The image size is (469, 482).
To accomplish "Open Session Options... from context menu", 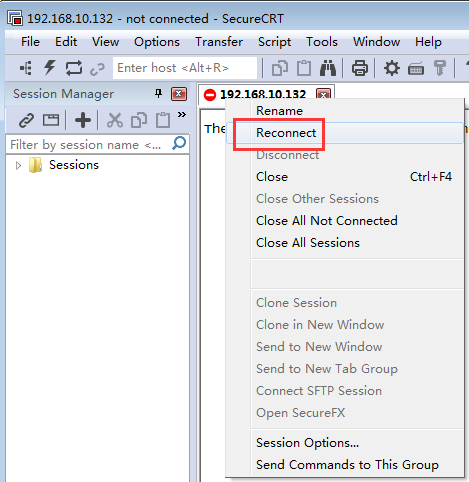I will (x=345, y=443).
